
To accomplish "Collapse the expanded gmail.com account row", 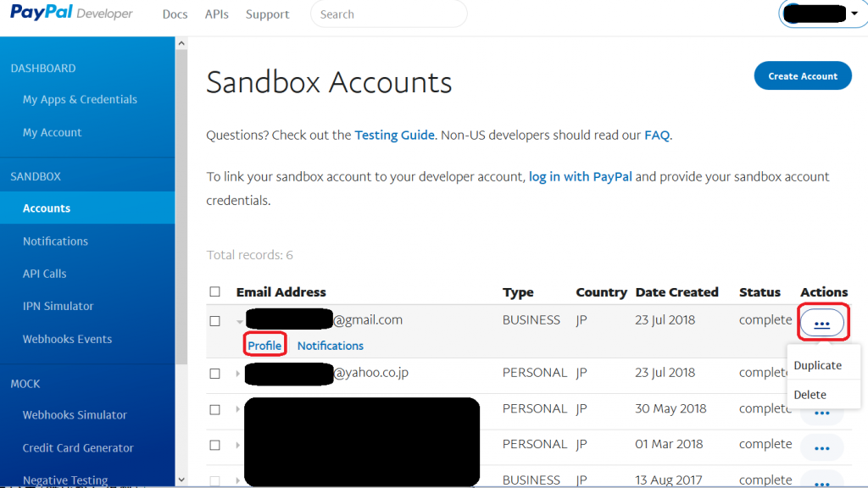I will point(239,322).
